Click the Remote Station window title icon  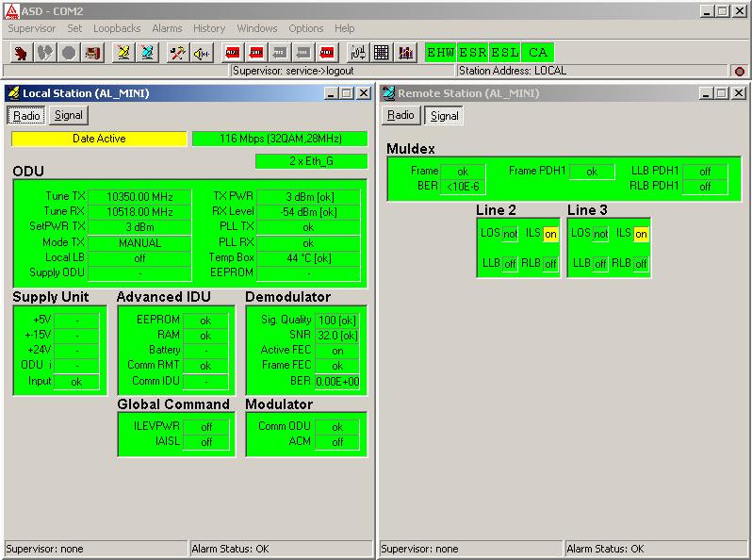coord(388,92)
